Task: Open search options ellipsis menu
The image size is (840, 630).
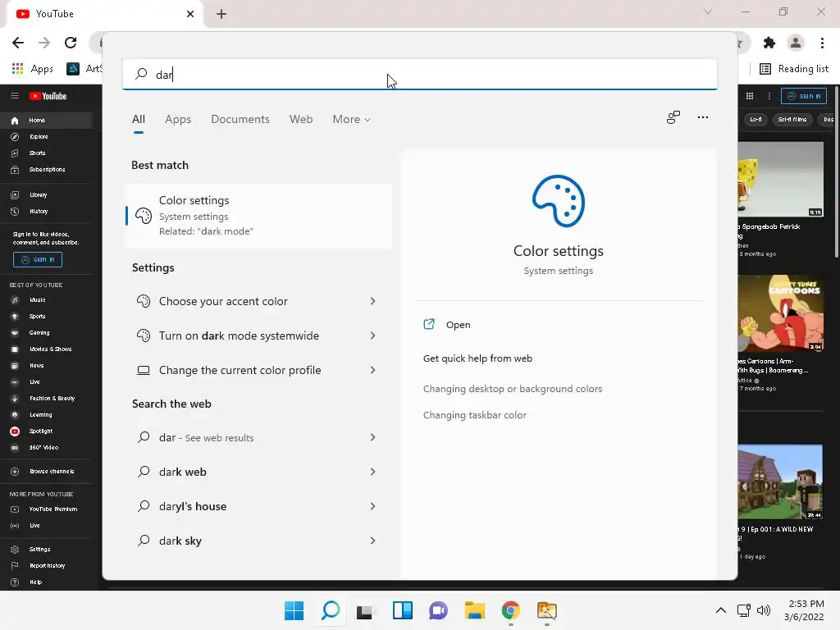Action: (x=703, y=117)
